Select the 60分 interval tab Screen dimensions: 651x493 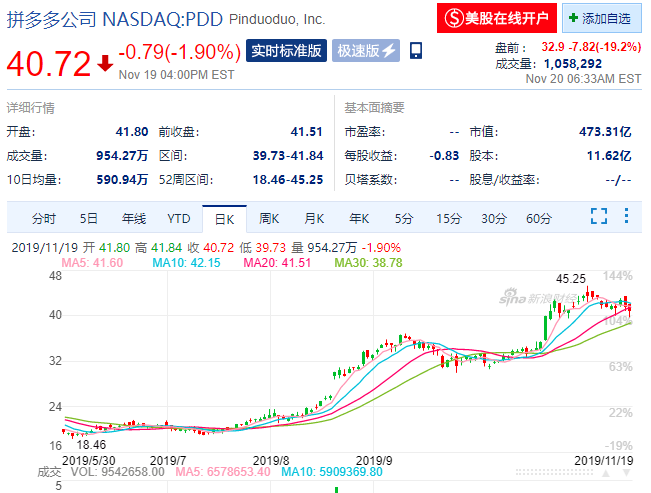tap(538, 218)
